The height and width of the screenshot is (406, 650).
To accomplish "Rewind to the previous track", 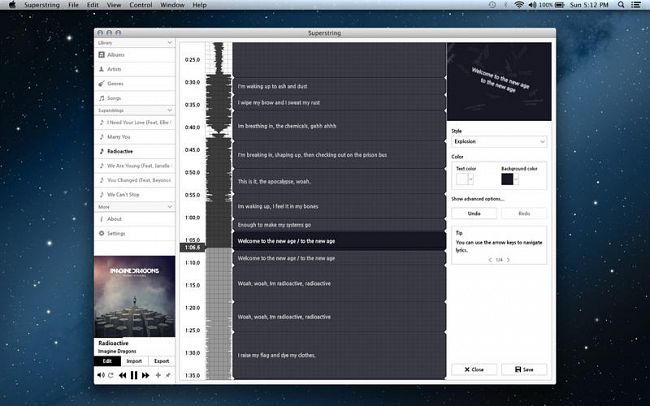I will point(121,375).
